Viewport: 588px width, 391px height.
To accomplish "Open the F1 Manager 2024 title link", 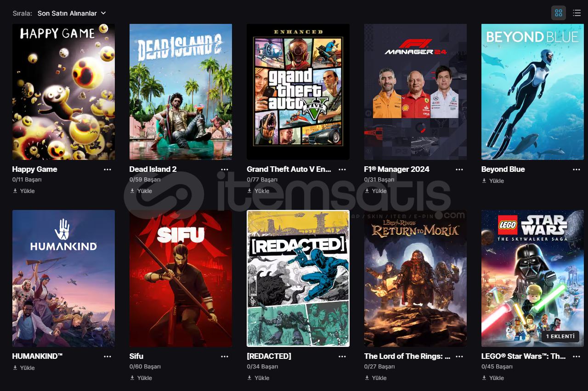I will (397, 169).
